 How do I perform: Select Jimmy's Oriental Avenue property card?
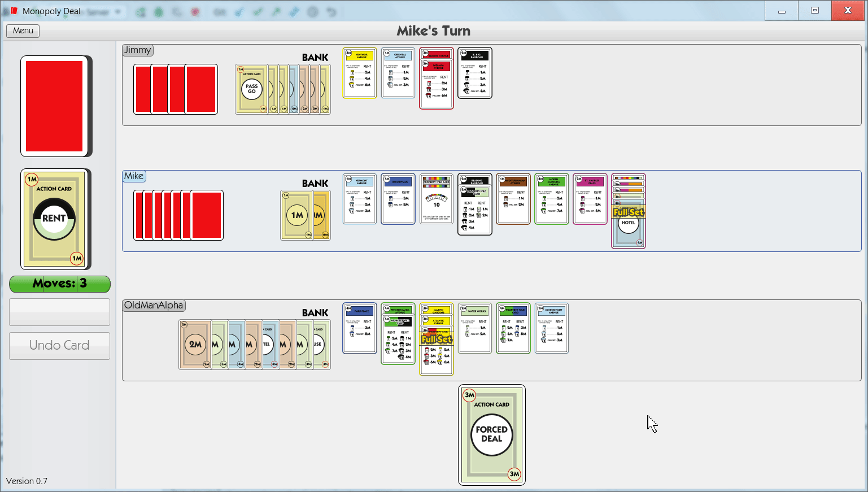point(398,73)
